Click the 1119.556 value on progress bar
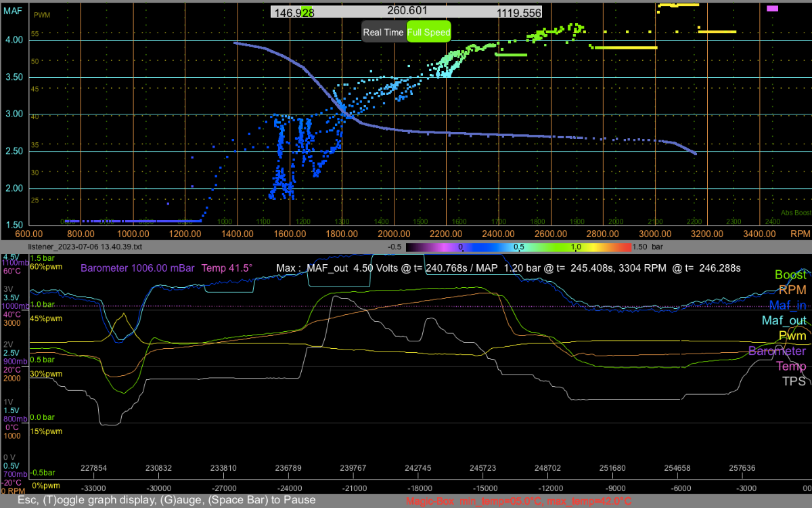Screen dimensions: 812x508 519,13
